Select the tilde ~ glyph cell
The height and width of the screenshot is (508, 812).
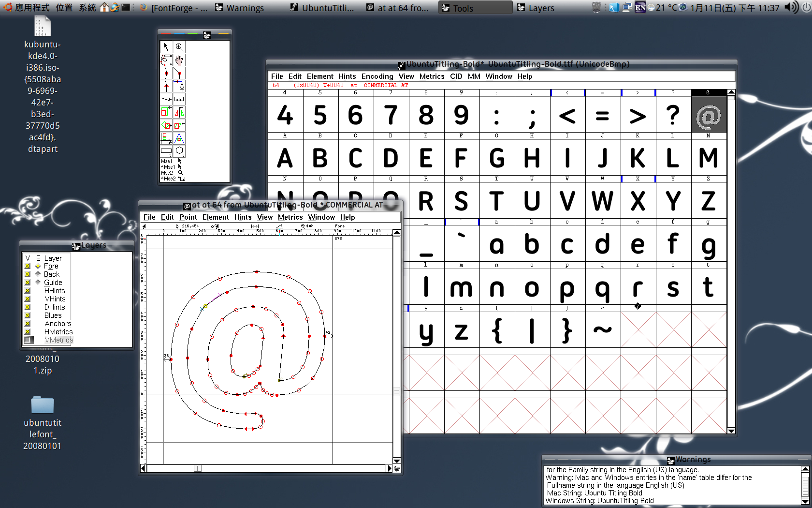603,329
